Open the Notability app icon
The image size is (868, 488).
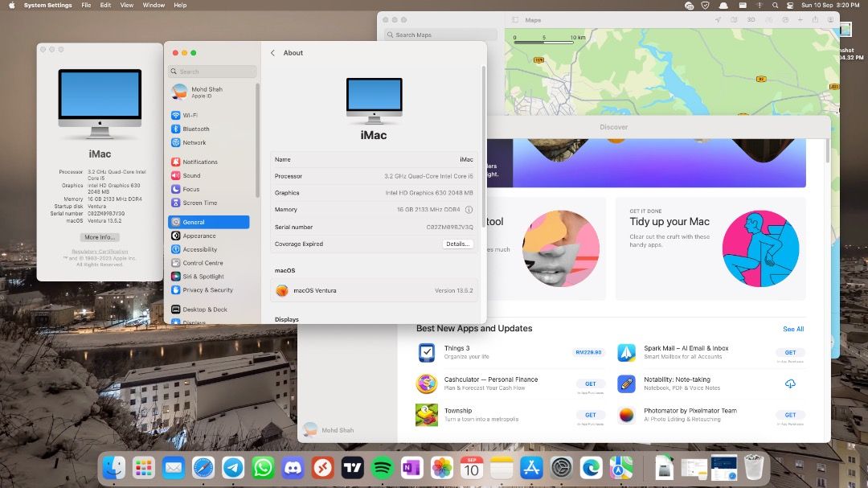(627, 383)
